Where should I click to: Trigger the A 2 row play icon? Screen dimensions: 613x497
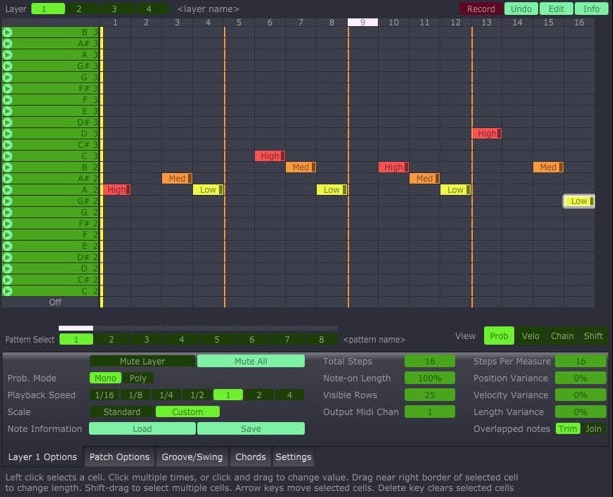[x=8, y=189]
